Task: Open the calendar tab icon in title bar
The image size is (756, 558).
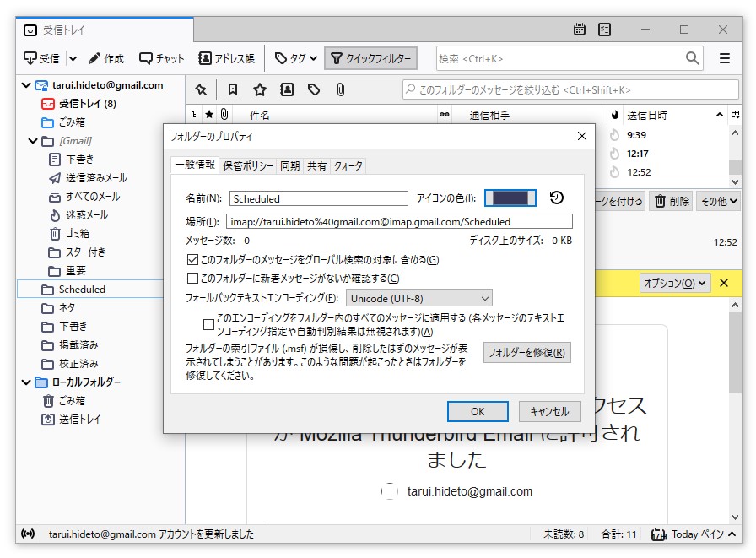Action: 580,30
